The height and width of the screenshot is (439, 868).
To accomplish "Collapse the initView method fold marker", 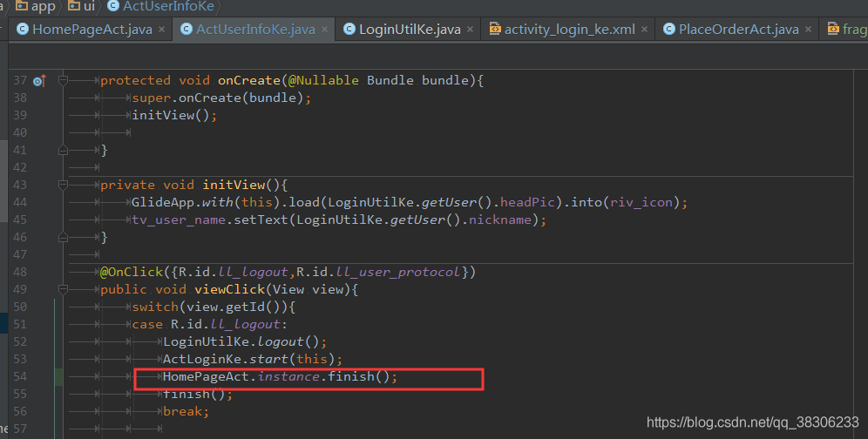I will pos(63,185).
